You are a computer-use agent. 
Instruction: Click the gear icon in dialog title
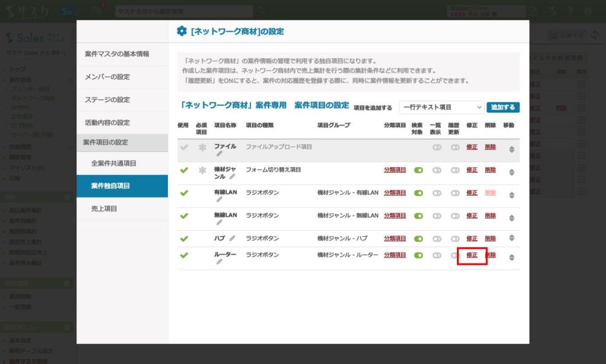(181, 31)
